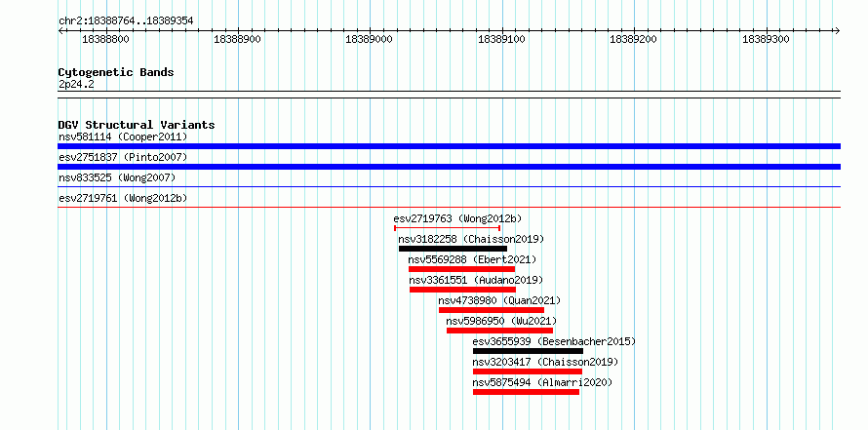Click the red bar under nsv5986950
The image size is (868, 430).
coord(500,331)
